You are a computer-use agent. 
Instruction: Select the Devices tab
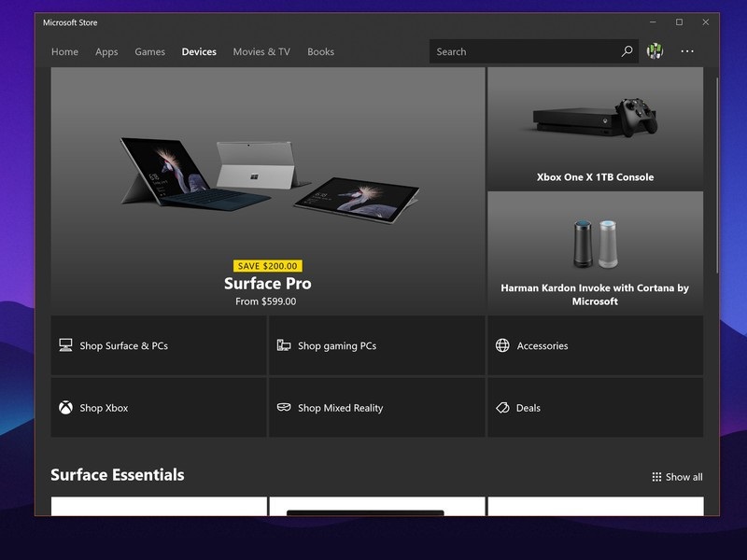199,51
